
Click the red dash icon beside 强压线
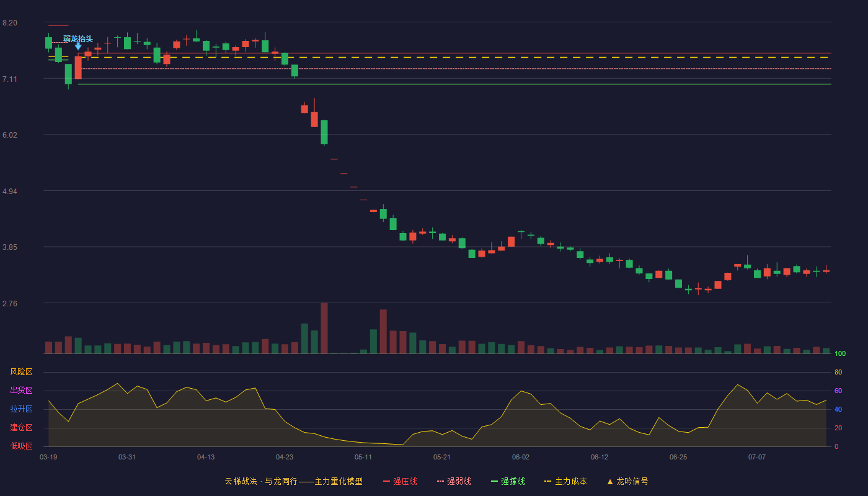(387, 481)
